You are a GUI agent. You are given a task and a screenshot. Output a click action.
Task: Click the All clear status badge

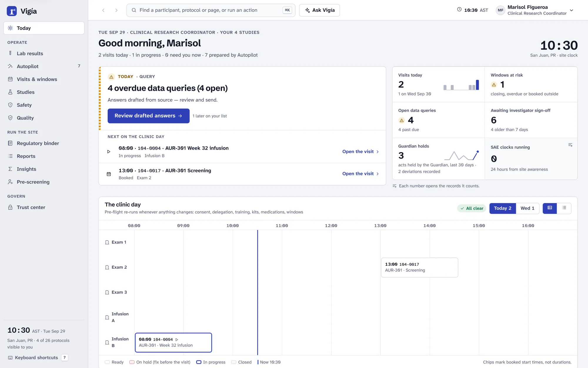pos(472,208)
